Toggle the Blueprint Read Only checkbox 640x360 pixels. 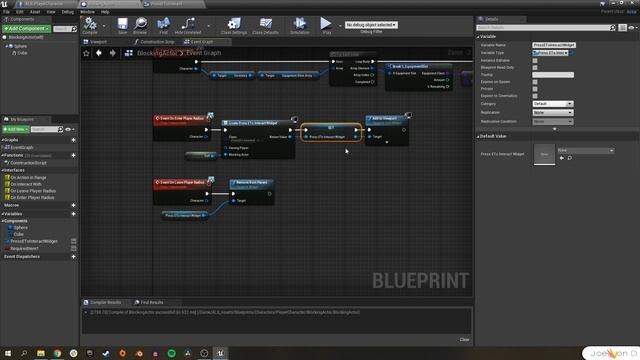click(535, 67)
